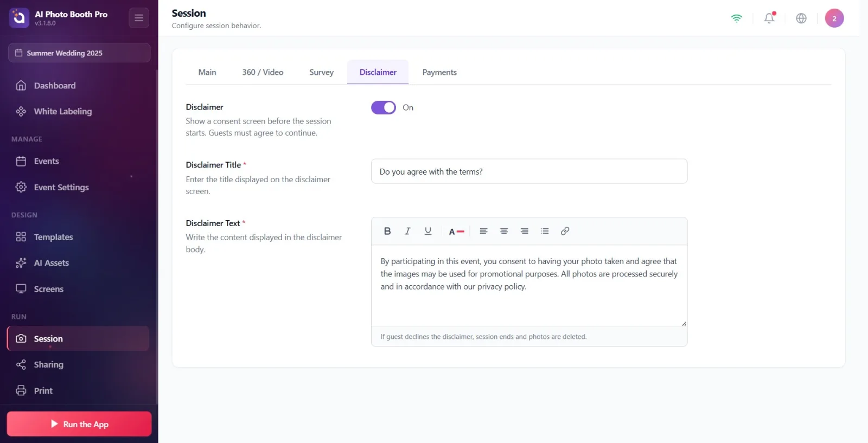The height and width of the screenshot is (443, 868).
Task: Open the user avatar menu
Action: (834, 18)
